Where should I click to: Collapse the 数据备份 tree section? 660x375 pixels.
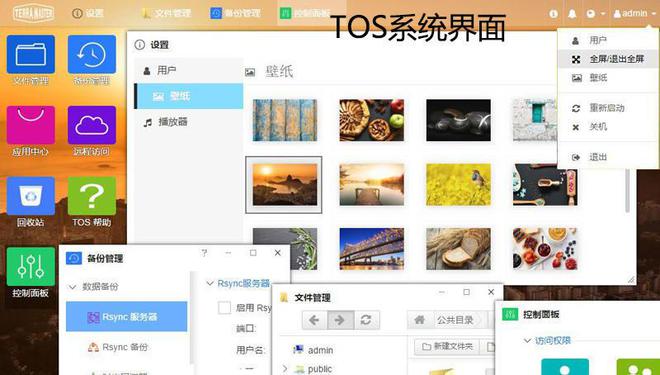[x=72, y=287]
